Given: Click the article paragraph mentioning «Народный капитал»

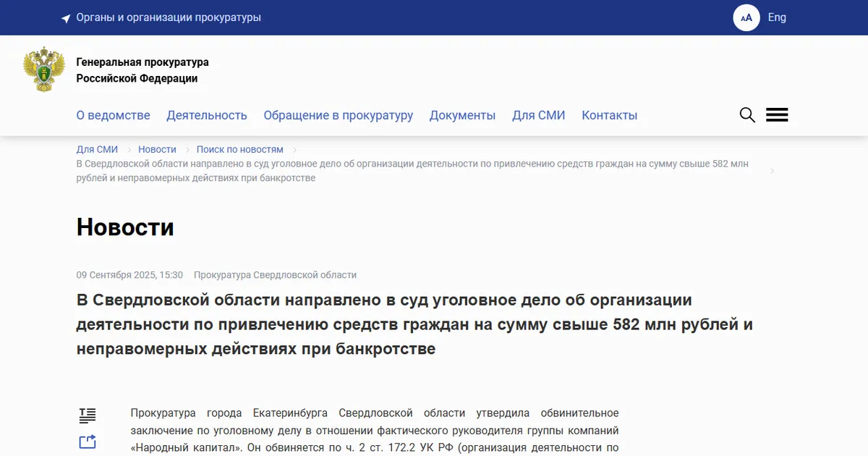Looking at the screenshot, I should (x=375, y=431).
